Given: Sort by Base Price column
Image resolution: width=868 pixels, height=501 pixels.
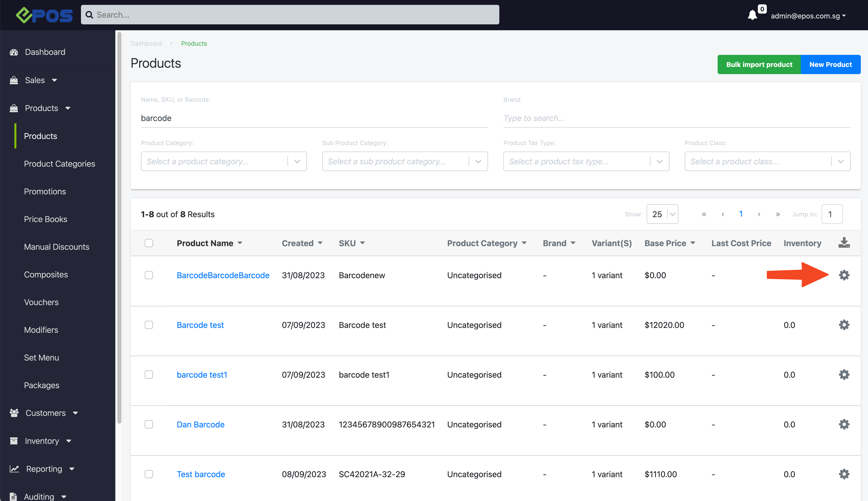Looking at the screenshot, I should click(x=670, y=243).
